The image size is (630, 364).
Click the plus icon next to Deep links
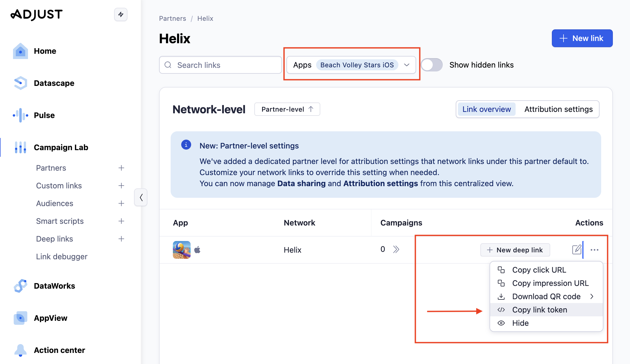(121, 239)
